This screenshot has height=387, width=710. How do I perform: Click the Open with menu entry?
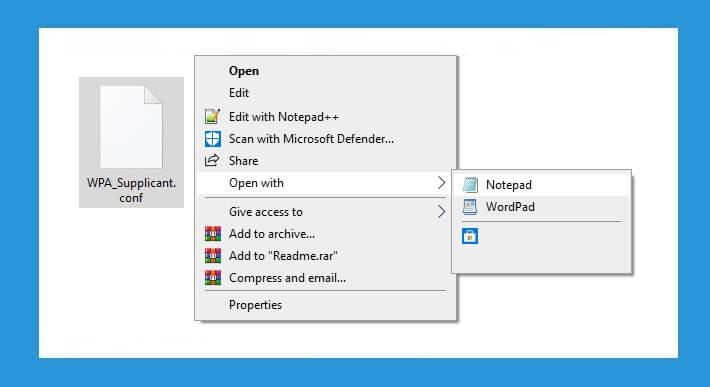tap(325, 183)
